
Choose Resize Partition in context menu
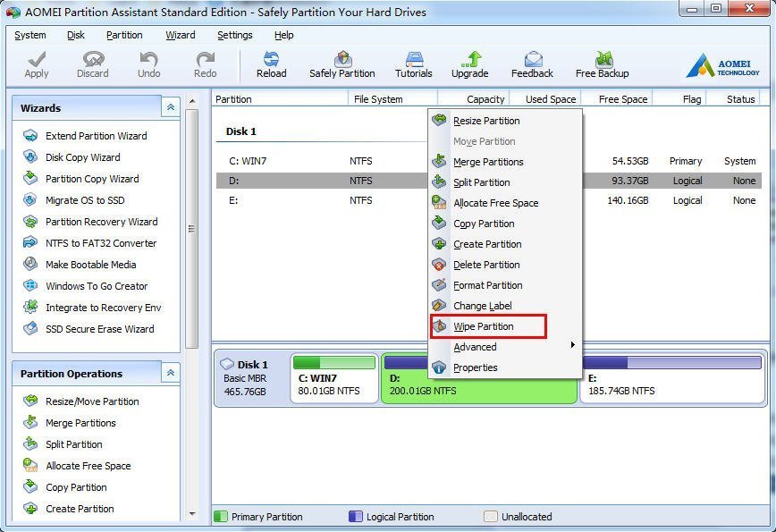coord(505,121)
